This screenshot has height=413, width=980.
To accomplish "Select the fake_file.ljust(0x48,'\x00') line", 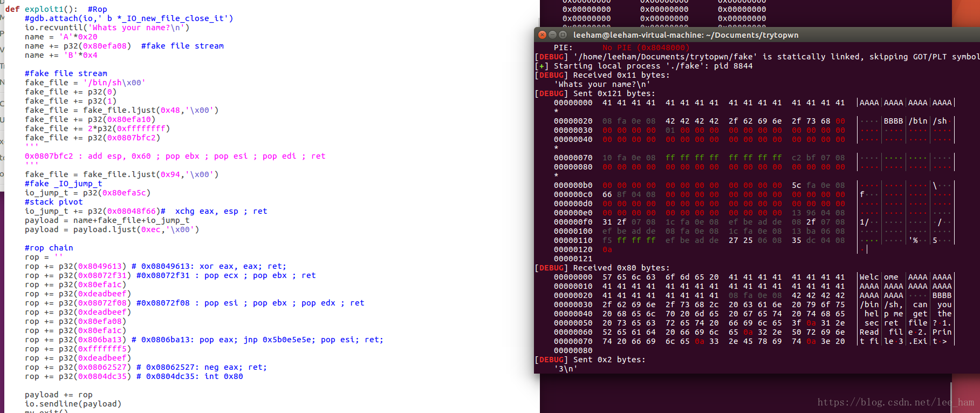I will [122, 110].
